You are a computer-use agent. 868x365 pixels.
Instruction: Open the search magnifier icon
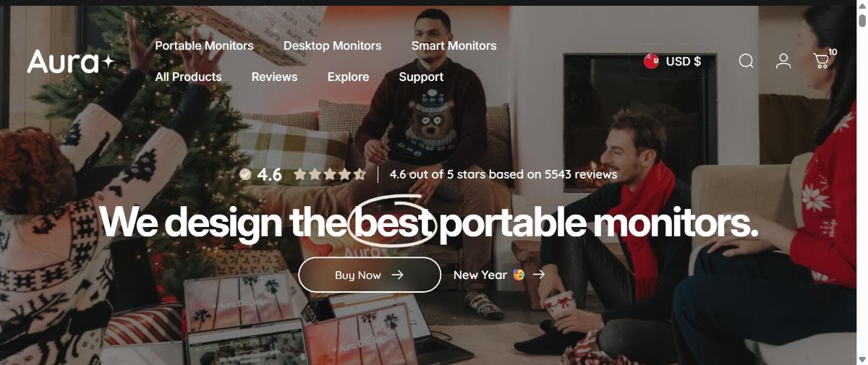[746, 61]
